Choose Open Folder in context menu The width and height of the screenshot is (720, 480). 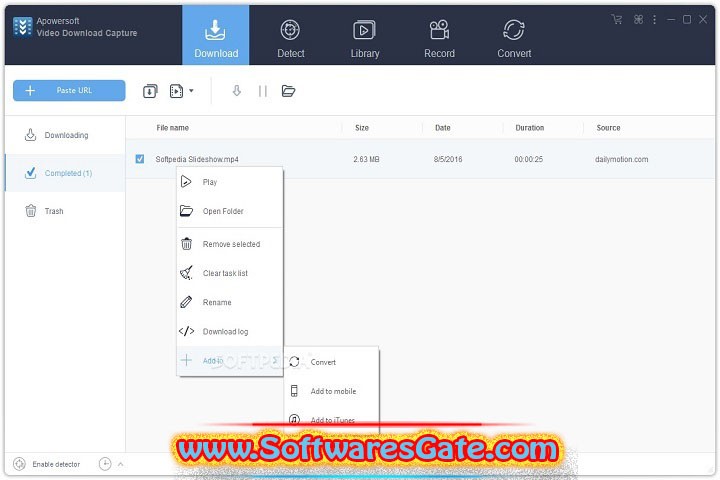230,211
